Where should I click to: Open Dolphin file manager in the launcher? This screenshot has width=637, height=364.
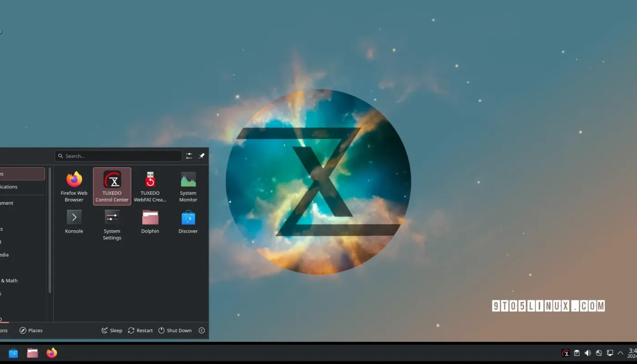coord(150,222)
